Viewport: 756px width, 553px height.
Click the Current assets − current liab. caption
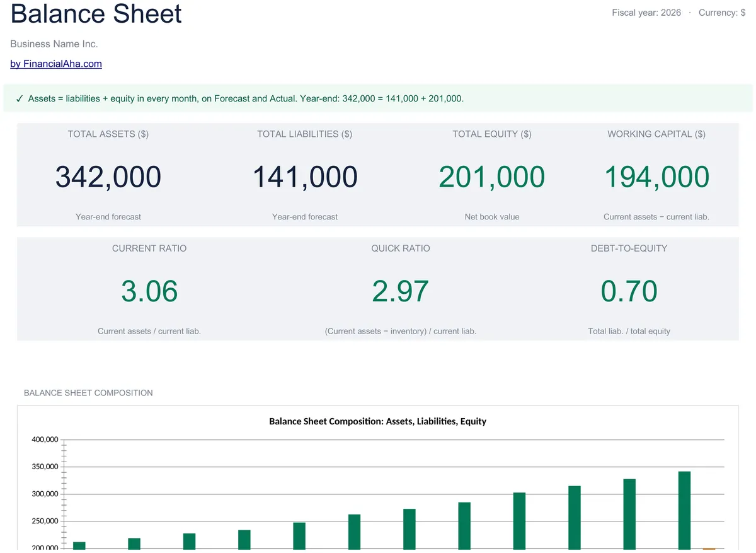656,217
